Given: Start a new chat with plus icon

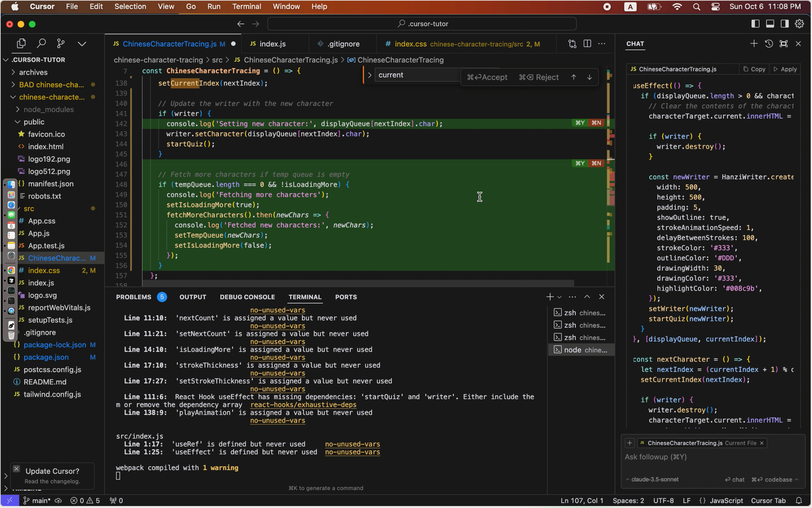Looking at the screenshot, I should point(754,44).
